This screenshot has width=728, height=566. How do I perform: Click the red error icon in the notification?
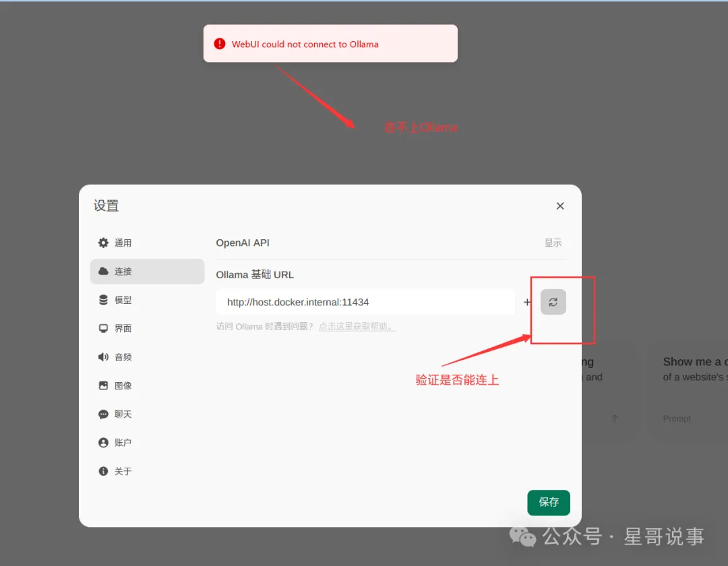220,44
